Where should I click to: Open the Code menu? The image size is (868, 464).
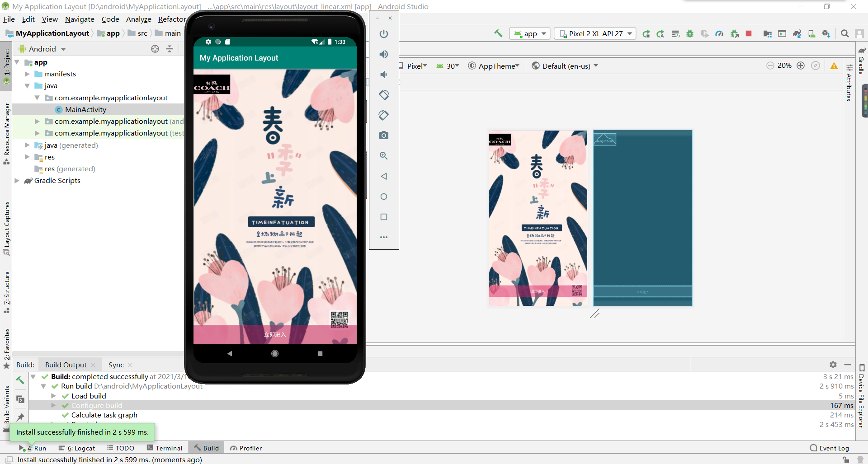click(x=110, y=19)
